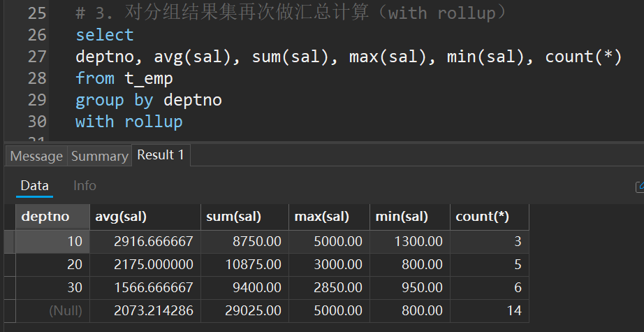Click line number 26 in gutter
Screen dimensions: 644x332
point(37,35)
